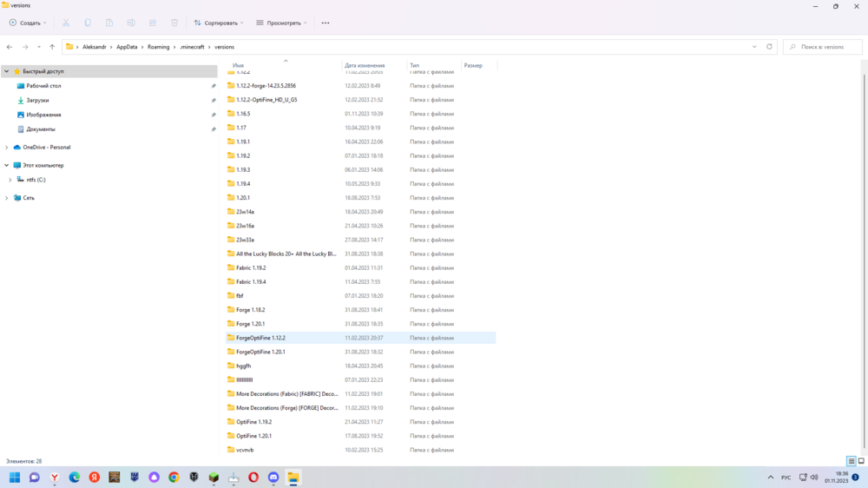868x488 pixels.
Task: Click the РУС language indicator
Action: point(786,477)
